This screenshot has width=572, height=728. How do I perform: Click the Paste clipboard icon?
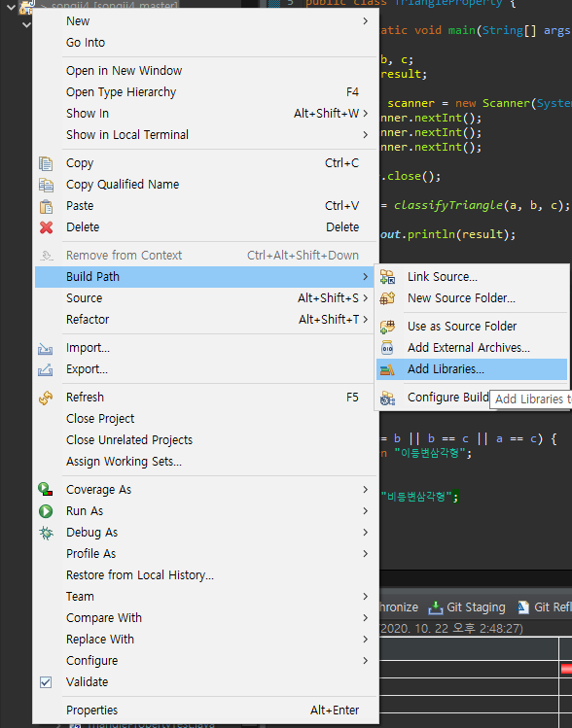[x=46, y=206]
